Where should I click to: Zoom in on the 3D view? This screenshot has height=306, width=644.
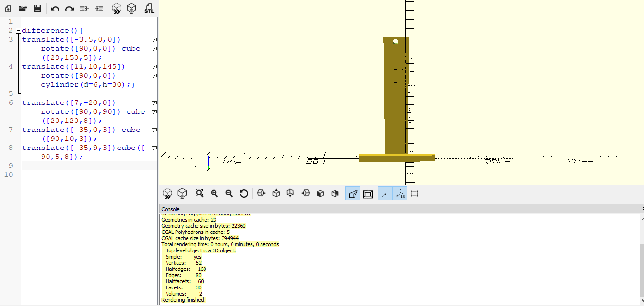(215, 194)
